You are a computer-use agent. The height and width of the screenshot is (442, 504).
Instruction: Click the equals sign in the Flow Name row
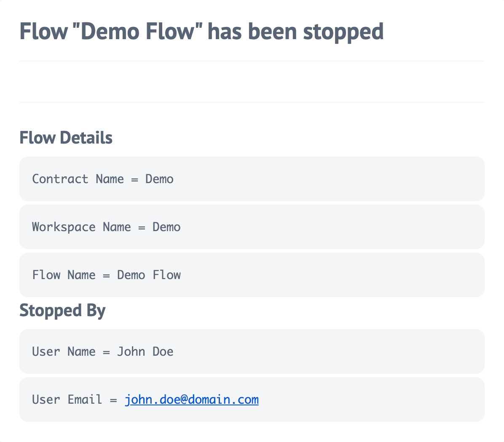[106, 276]
